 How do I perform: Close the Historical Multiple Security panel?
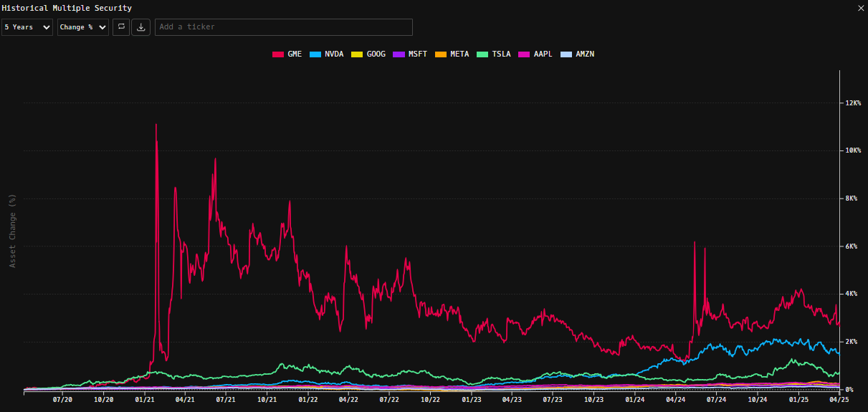tap(860, 8)
